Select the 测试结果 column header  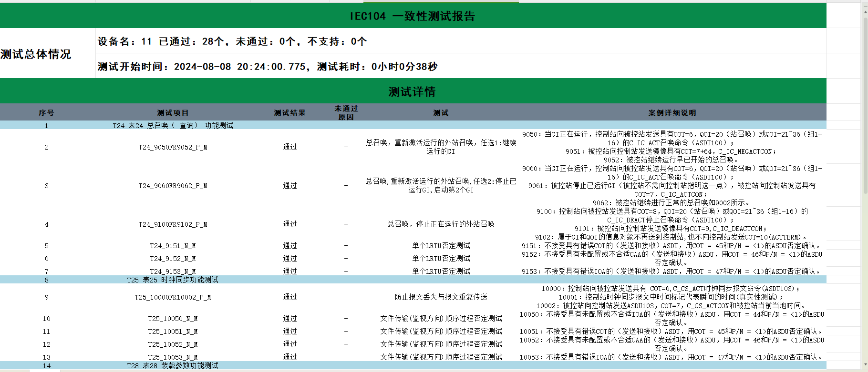(289, 113)
